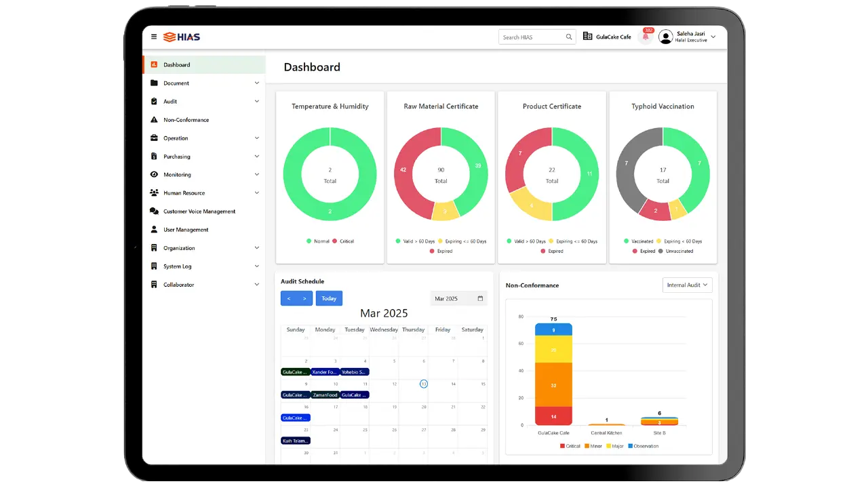The height and width of the screenshot is (488, 868).
Task: Toggle the Critical legend in Non-Conformance chart
Action: pos(570,446)
